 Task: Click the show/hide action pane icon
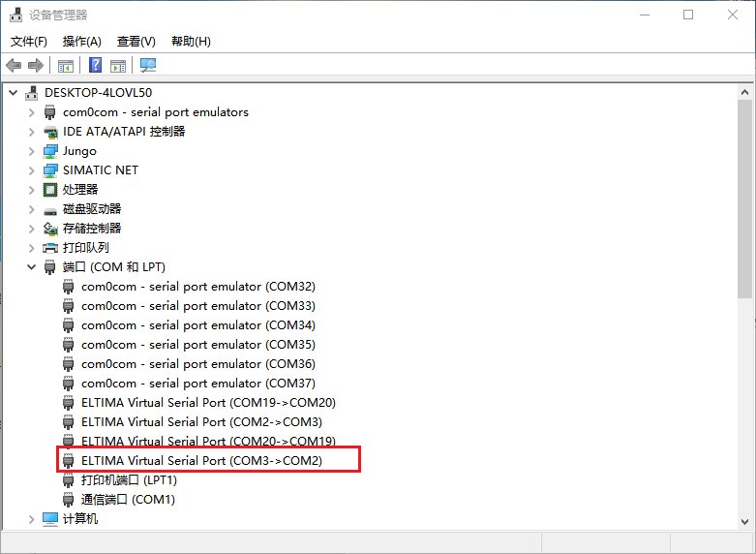click(118, 66)
